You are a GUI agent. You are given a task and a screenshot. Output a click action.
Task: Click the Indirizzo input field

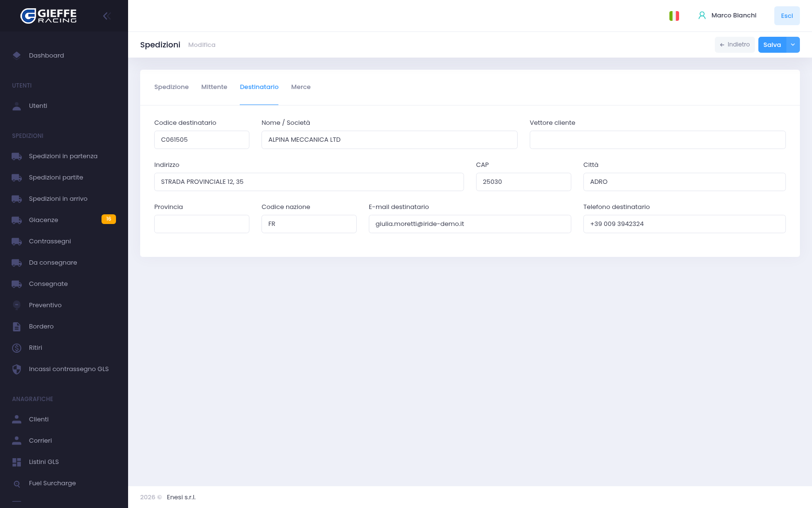(309, 182)
